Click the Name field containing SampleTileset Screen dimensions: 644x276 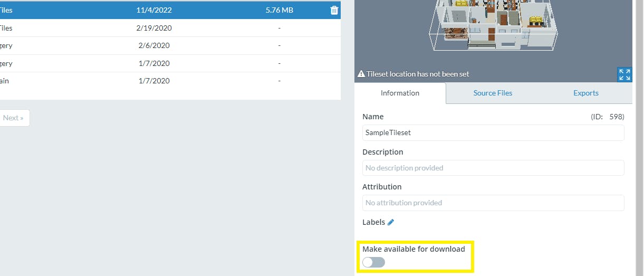coord(493,133)
